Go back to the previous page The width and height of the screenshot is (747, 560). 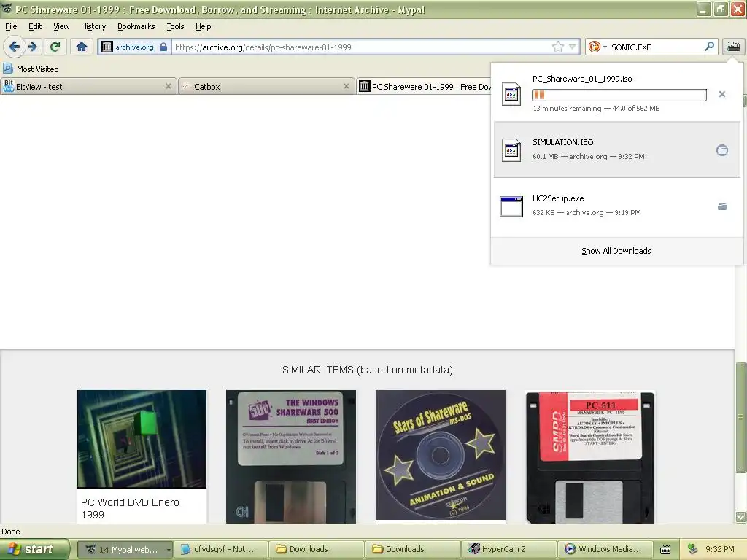click(15, 47)
